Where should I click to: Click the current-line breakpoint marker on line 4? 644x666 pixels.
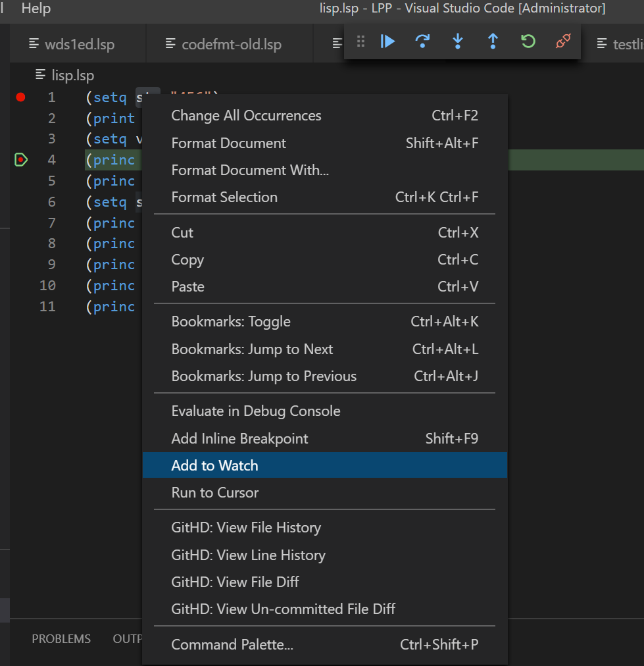coord(21,160)
